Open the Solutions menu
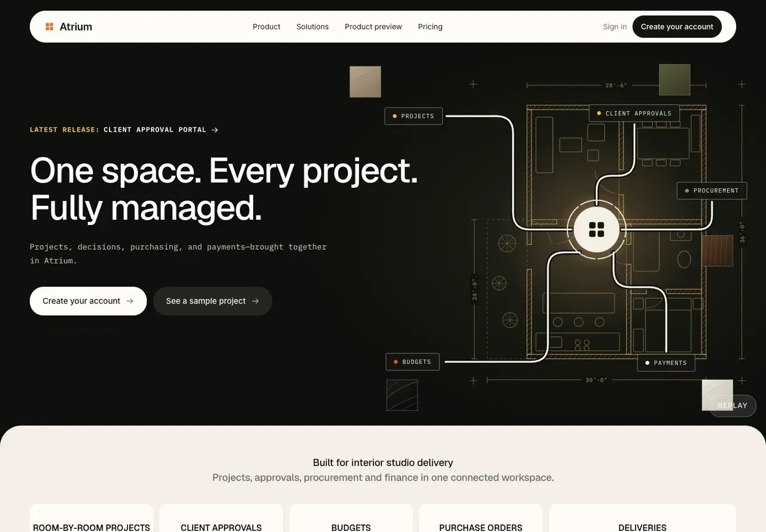Image resolution: width=766 pixels, height=532 pixels. pyautogui.click(x=312, y=26)
